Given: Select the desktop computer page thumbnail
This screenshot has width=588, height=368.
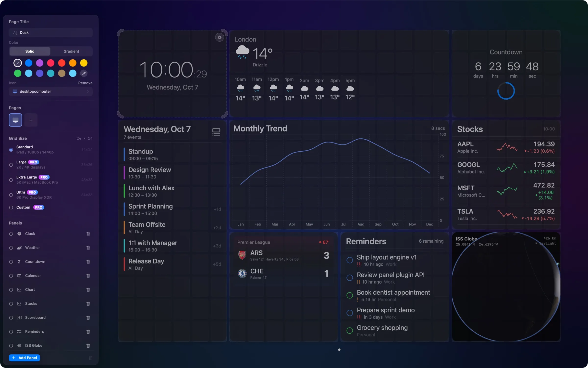Looking at the screenshot, I should coord(15,120).
